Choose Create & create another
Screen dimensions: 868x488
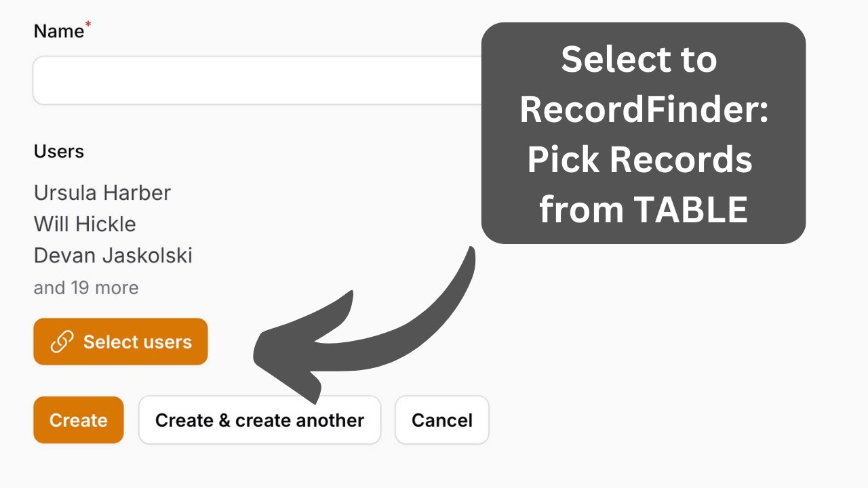[260, 420]
